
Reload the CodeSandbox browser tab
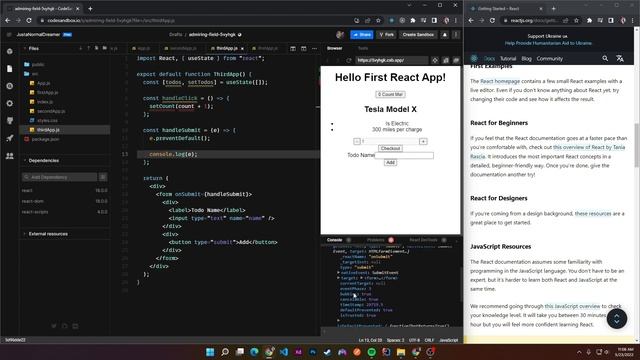(x=29, y=20)
